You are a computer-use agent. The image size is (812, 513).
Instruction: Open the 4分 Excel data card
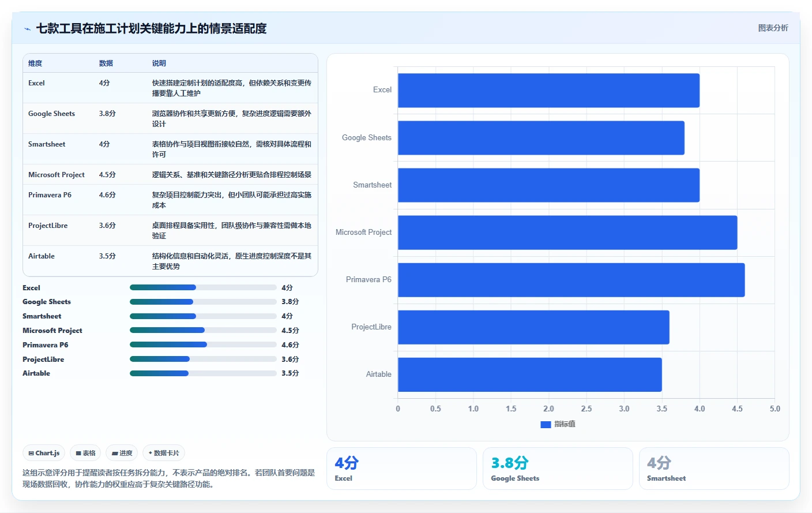click(x=401, y=469)
